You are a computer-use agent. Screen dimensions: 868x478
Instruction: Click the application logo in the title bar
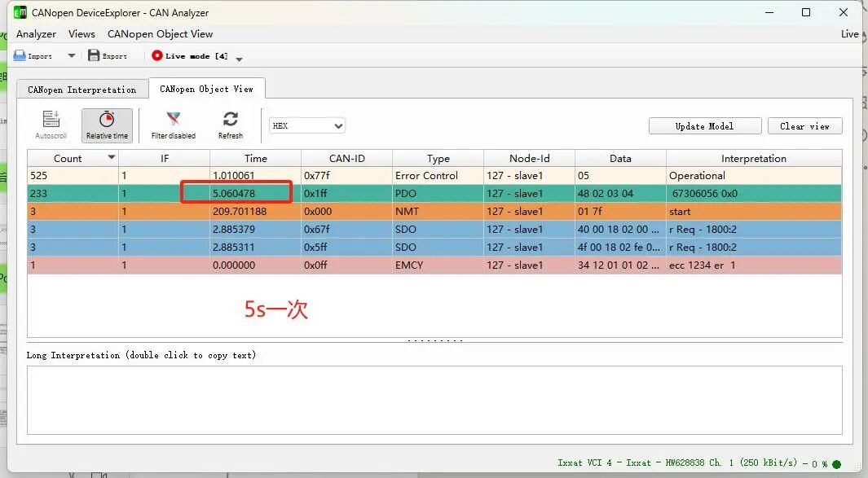point(20,12)
